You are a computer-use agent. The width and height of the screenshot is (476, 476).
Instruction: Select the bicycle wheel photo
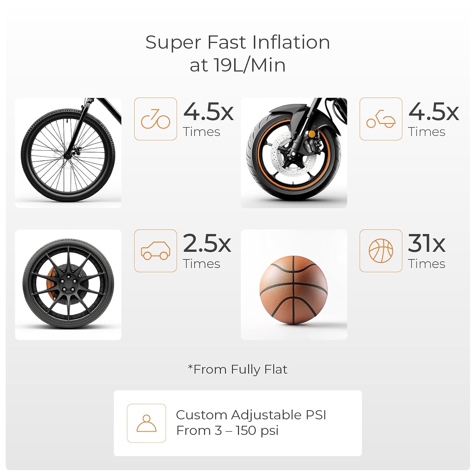[x=68, y=153]
